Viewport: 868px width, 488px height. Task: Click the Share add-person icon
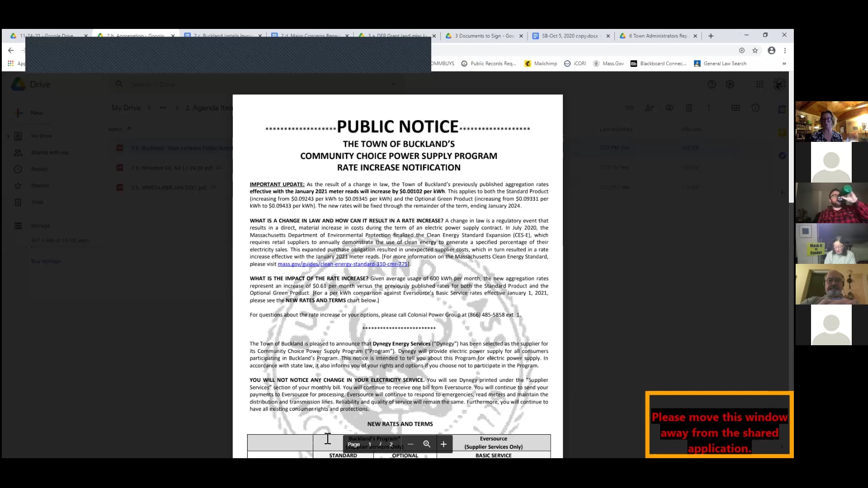pos(649,108)
